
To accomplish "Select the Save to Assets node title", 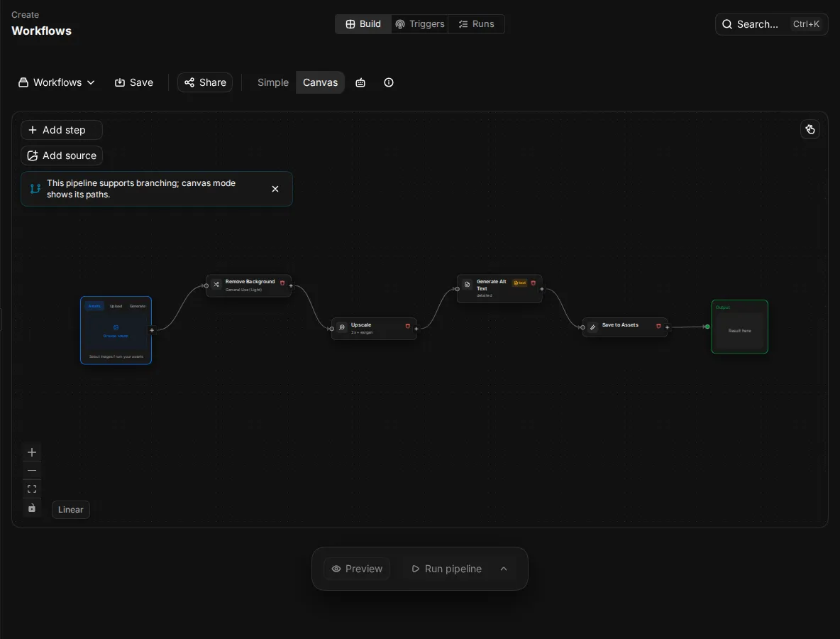I will point(620,325).
